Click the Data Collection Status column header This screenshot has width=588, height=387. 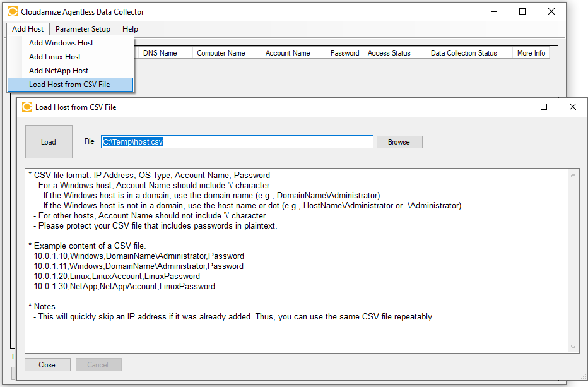point(464,53)
